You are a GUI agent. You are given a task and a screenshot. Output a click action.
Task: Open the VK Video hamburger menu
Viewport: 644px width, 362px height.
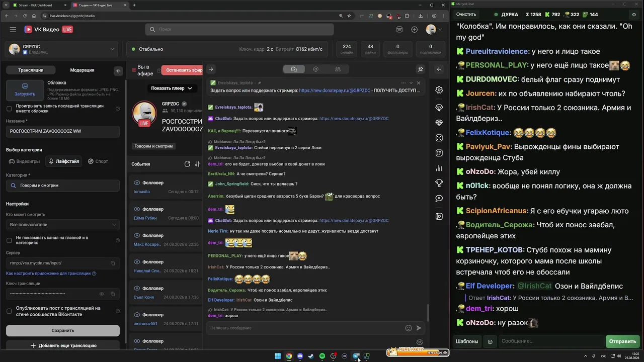coord(13,30)
